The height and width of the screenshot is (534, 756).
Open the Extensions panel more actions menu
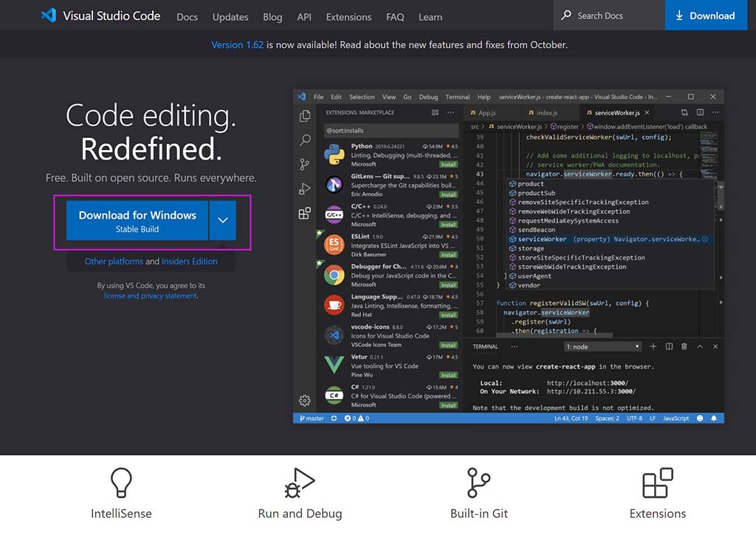(450, 112)
